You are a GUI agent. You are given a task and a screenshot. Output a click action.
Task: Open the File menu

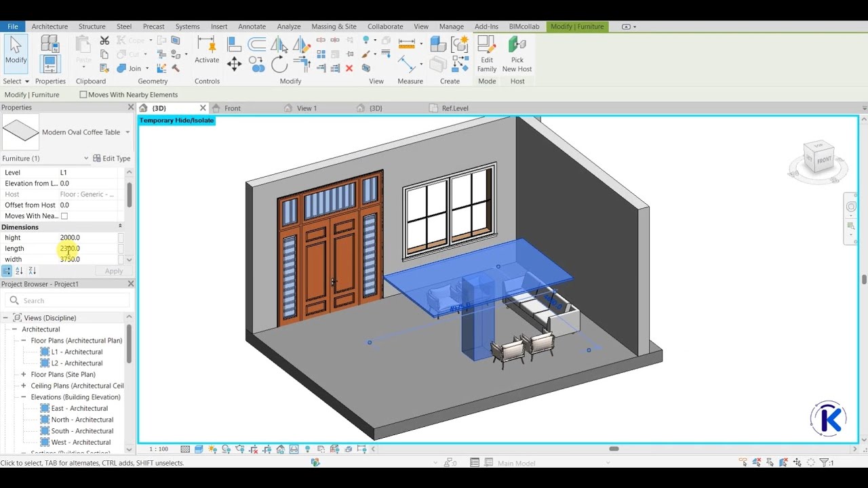tap(12, 26)
